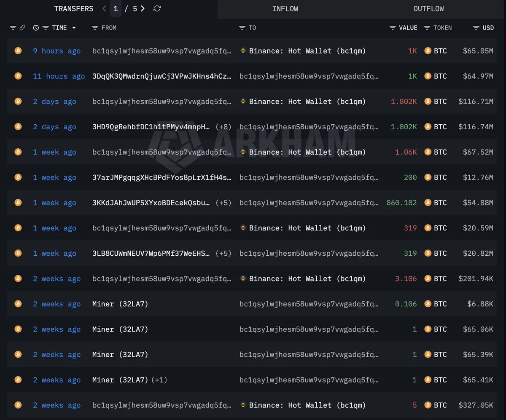506x420 pixels.
Task: Open Miner (32LA7) in the $6.88K row
Action: 120,304
